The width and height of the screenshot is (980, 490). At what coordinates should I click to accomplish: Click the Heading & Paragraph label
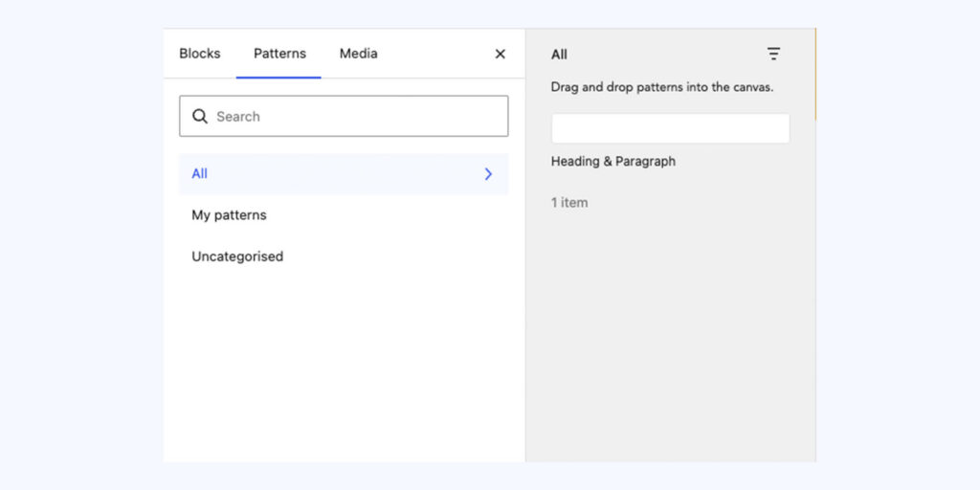[x=613, y=161]
